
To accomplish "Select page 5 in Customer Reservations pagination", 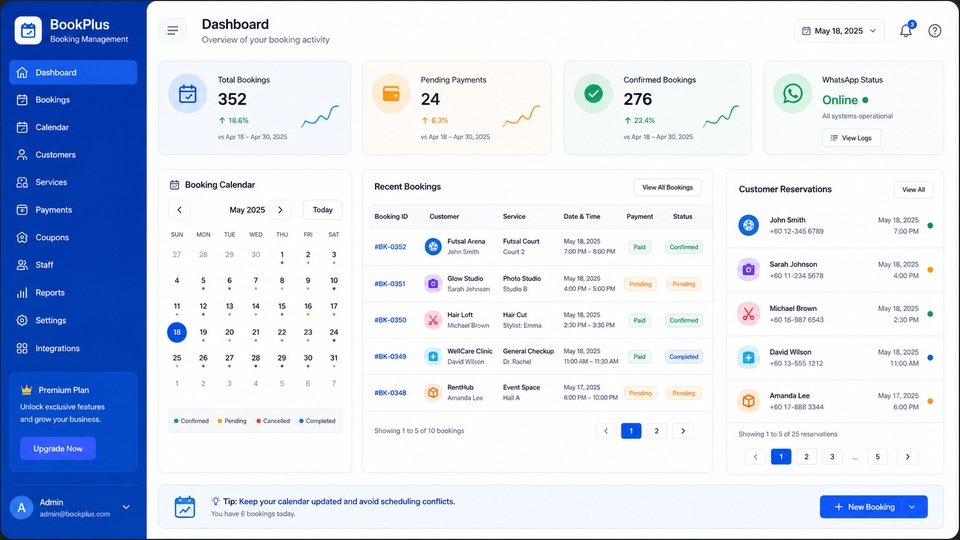I will pyautogui.click(x=877, y=457).
